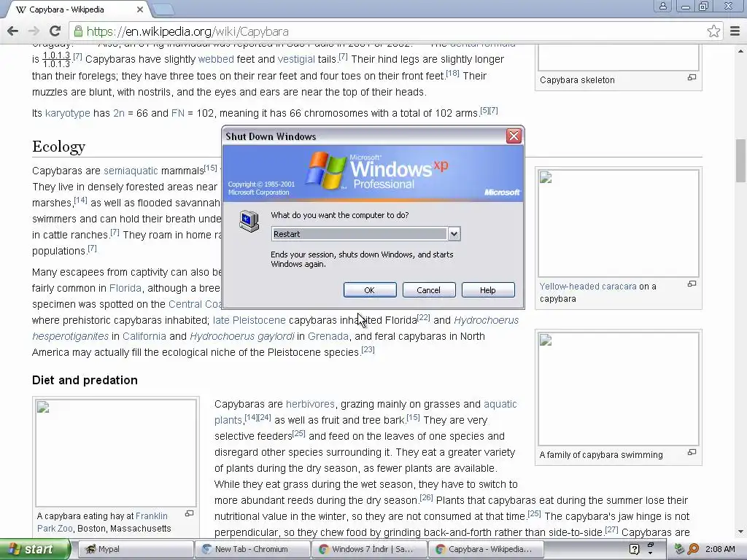Open a new tab beside Capybara tab

(x=163, y=9)
